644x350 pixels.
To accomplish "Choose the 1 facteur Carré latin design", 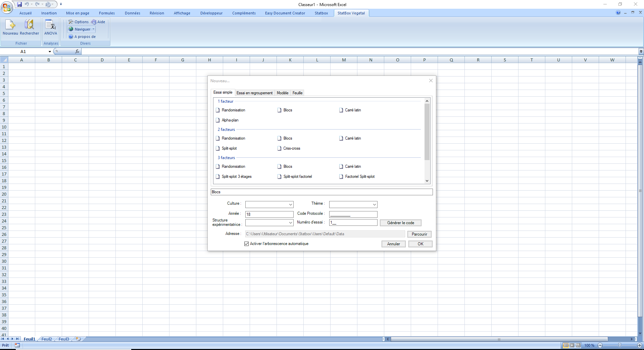I will pyautogui.click(x=350, y=110).
